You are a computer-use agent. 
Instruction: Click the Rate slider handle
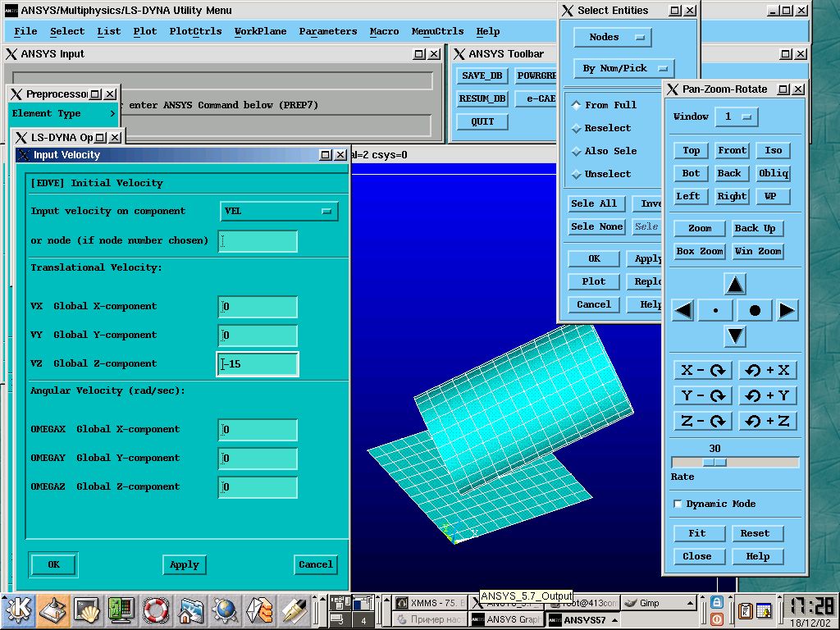[x=714, y=462]
